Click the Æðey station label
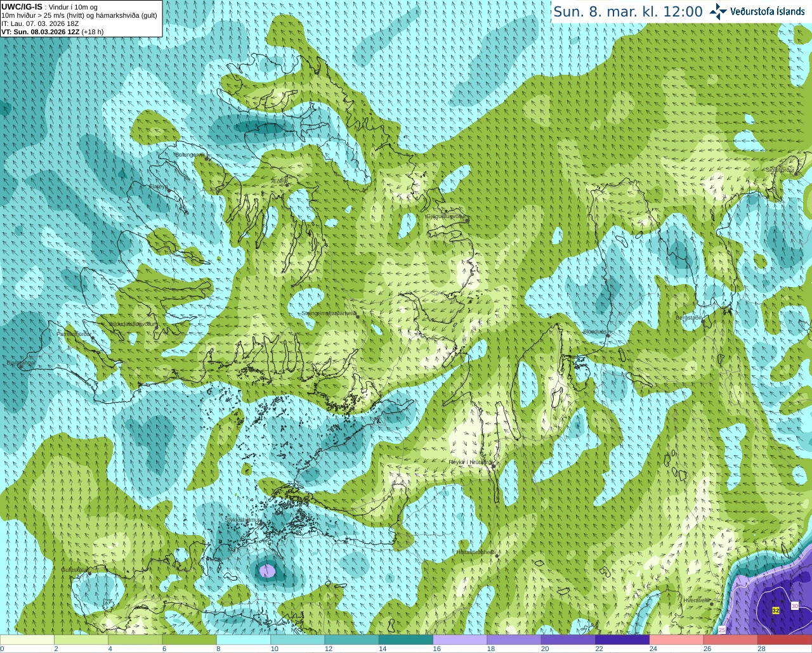This screenshot has width=812, height=653. [x=279, y=181]
